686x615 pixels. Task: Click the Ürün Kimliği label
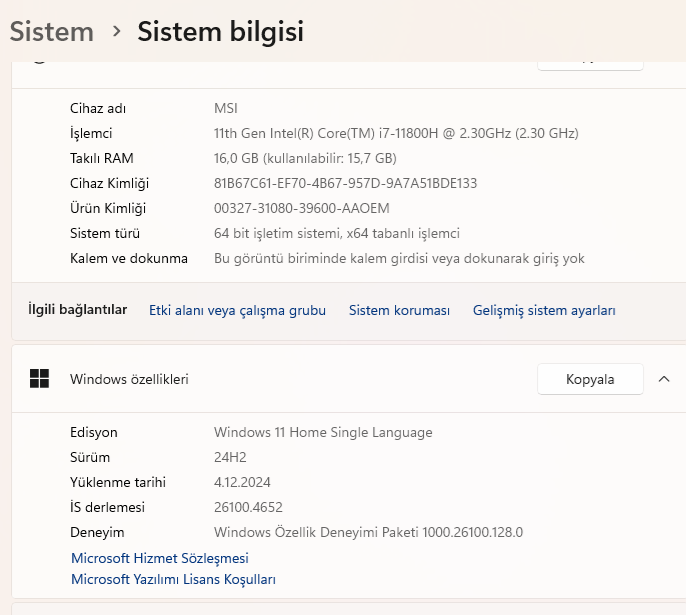tap(108, 208)
